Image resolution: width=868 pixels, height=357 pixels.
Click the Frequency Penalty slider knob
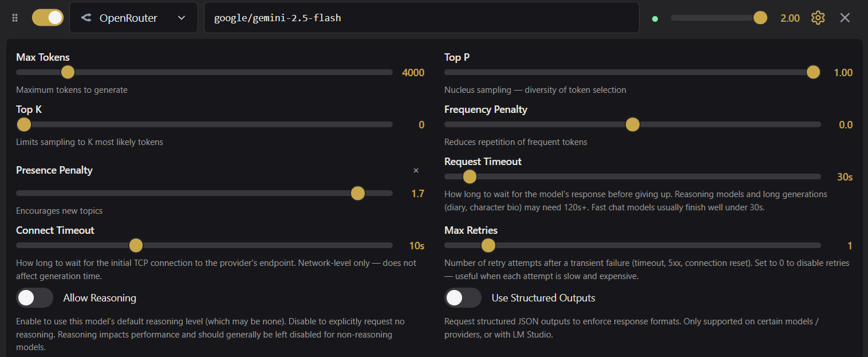click(632, 124)
